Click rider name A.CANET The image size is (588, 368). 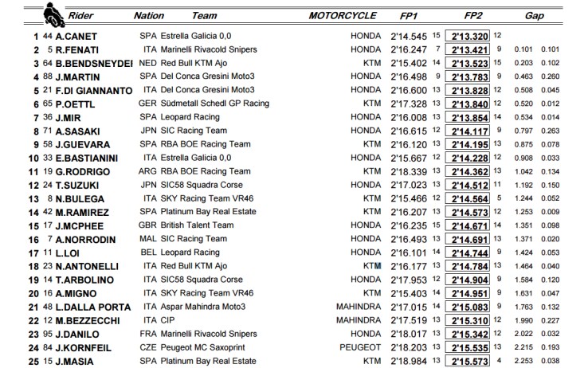click(76, 37)
